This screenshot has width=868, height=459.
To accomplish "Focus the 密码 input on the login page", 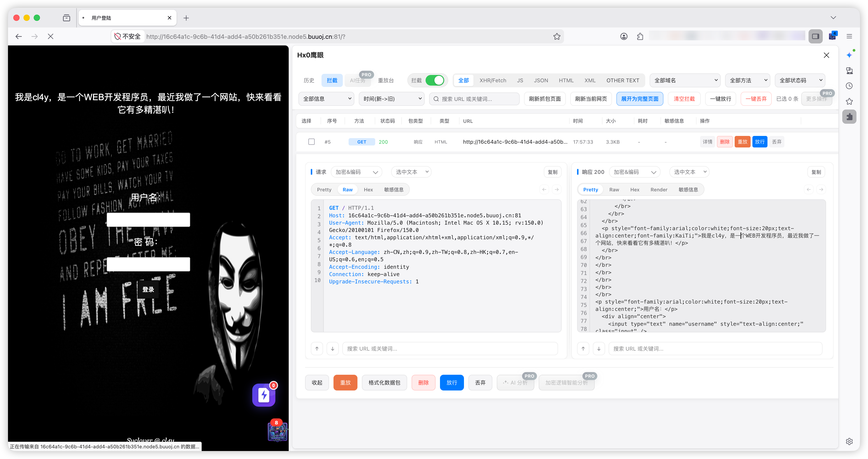I will (x=148, y=264).
